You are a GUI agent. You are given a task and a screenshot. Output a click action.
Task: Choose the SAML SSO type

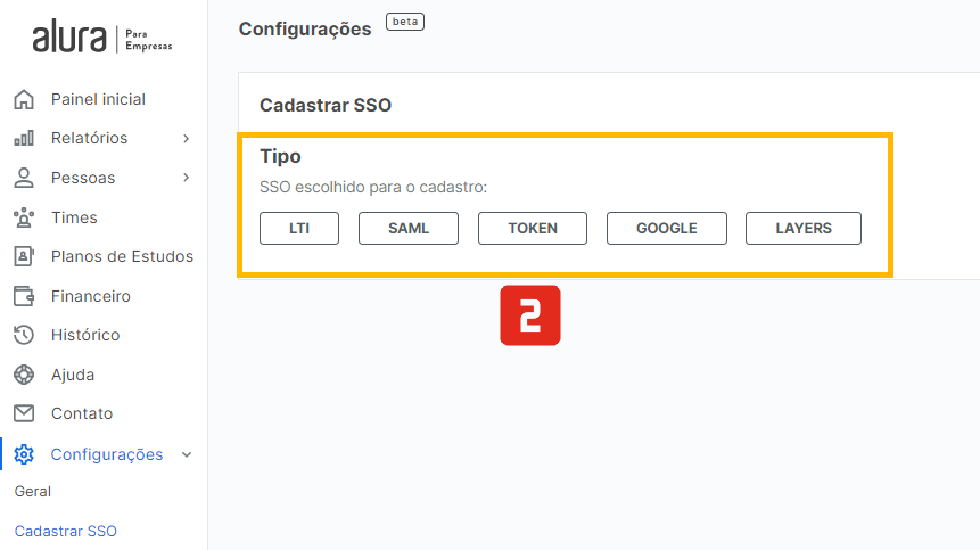point(409,228)
